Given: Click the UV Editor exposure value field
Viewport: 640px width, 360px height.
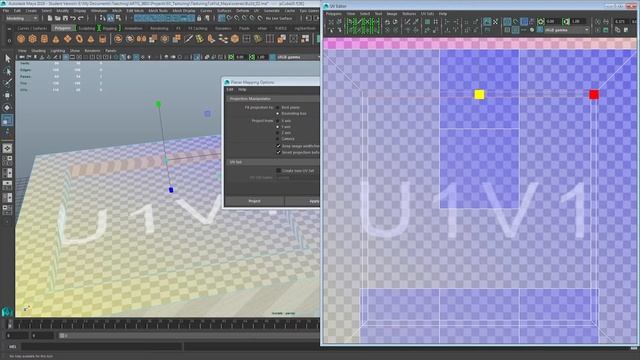Looking at the screenshot, I should coord(552,22).
